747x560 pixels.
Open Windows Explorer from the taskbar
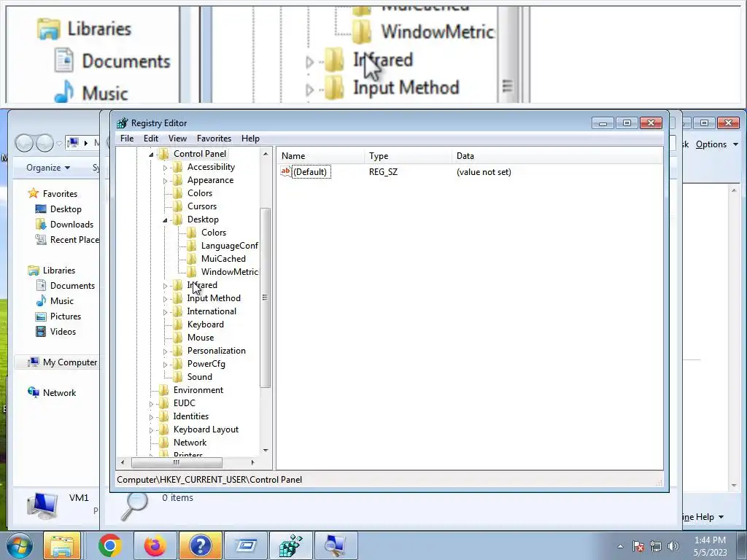pos(62,545)
